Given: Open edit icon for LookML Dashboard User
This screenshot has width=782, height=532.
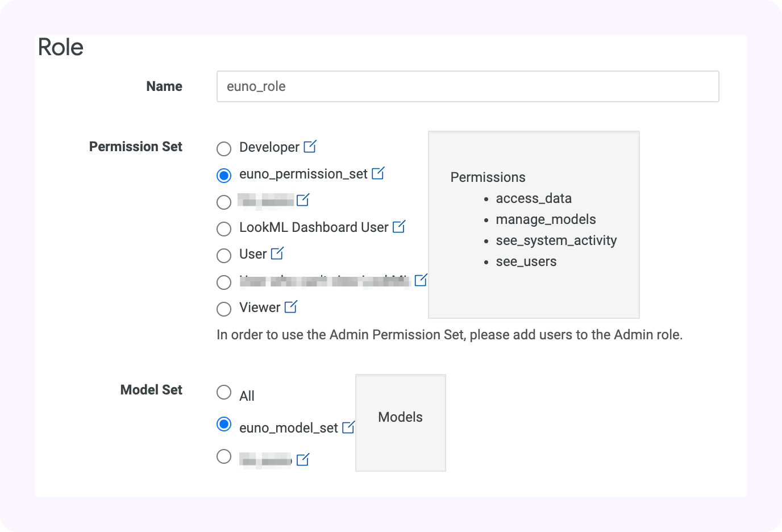Looking at the screenshot, I should click(x=399, y=227).
